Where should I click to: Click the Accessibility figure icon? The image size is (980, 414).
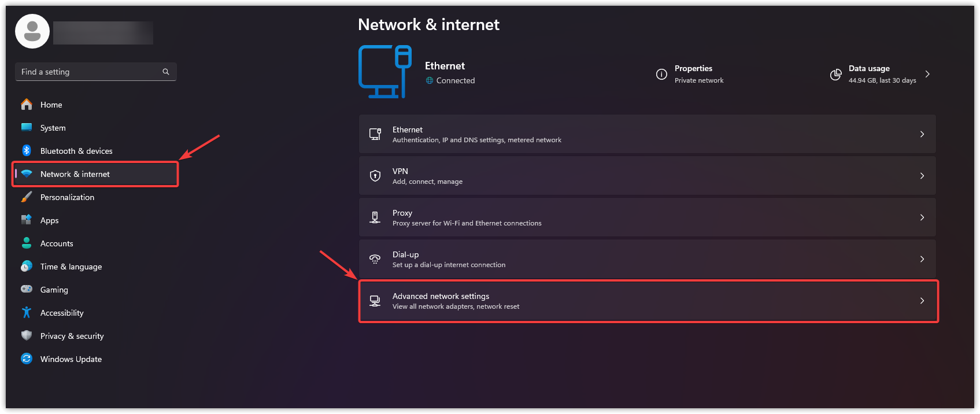coord(27,313)
